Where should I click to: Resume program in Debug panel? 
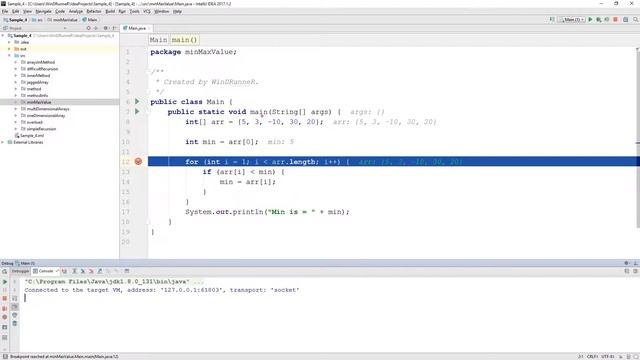pos(5,282)
